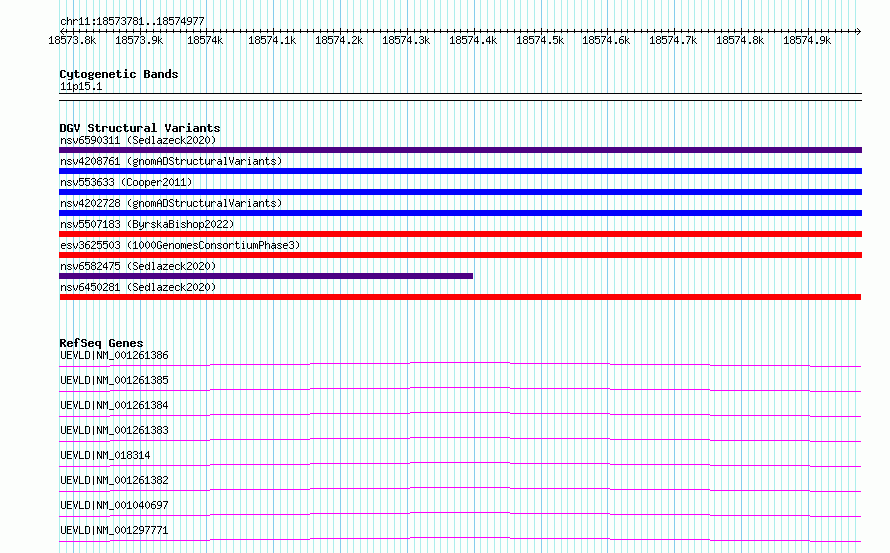The image size is (890, 553).
Task: Click the 18574.1k ruler tick label
Action: [x=272, y=40]
